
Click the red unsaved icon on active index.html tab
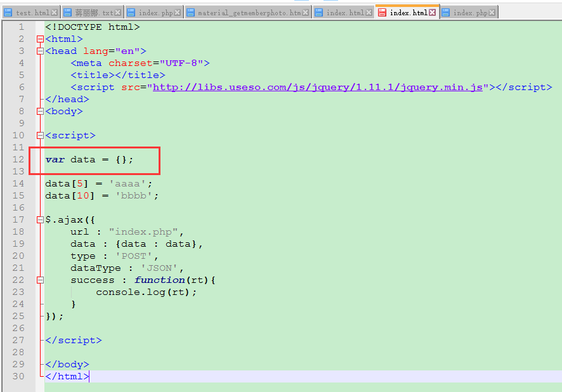point(382,13)
